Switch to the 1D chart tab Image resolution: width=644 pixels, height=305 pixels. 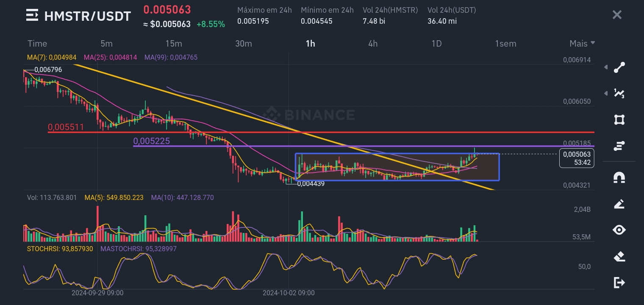(437, 44)
